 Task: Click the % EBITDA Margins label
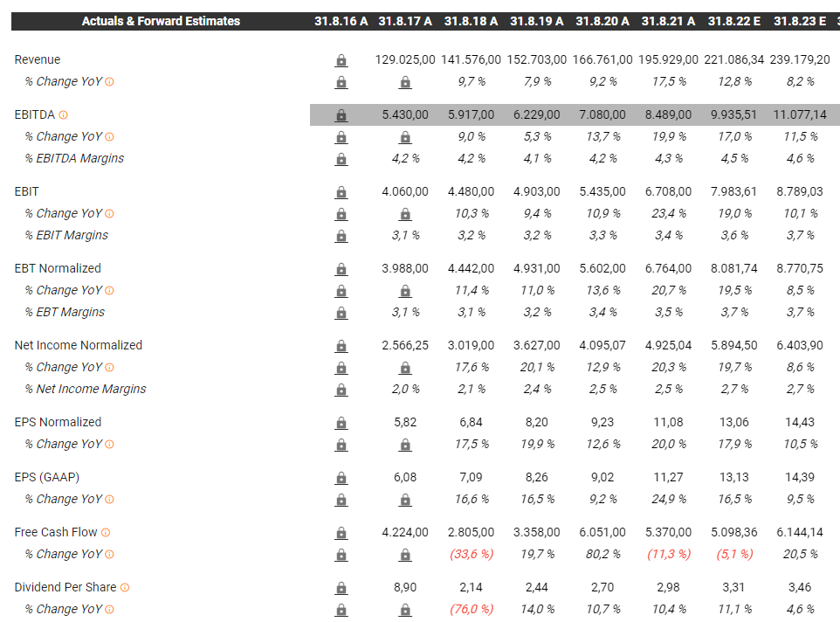tap(74, 159)
